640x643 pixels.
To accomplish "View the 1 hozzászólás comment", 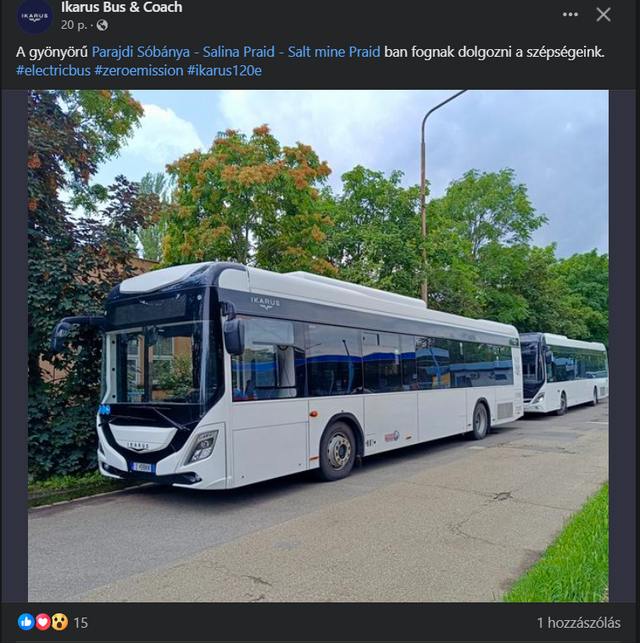I will (x=579, y=622).
